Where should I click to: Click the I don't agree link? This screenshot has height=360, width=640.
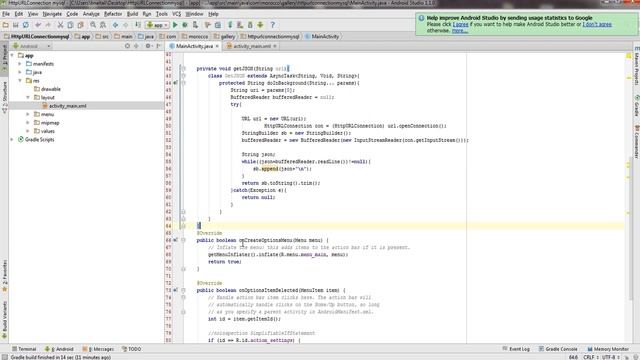597,24
